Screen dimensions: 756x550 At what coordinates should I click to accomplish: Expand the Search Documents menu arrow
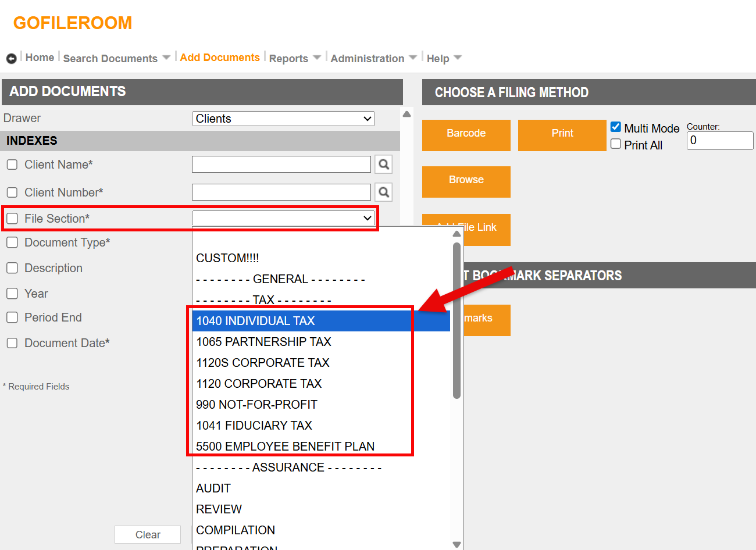[x=166, y=58]
